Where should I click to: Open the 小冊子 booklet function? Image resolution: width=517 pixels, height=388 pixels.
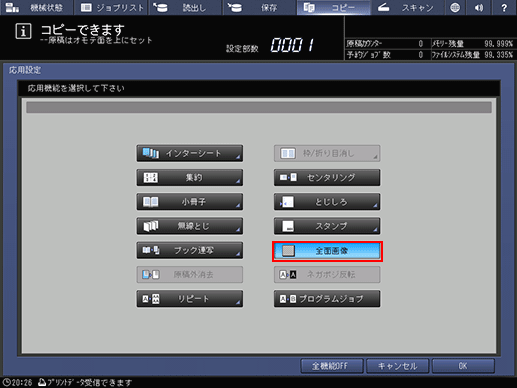pyautogui.click(x=190, y=202)
